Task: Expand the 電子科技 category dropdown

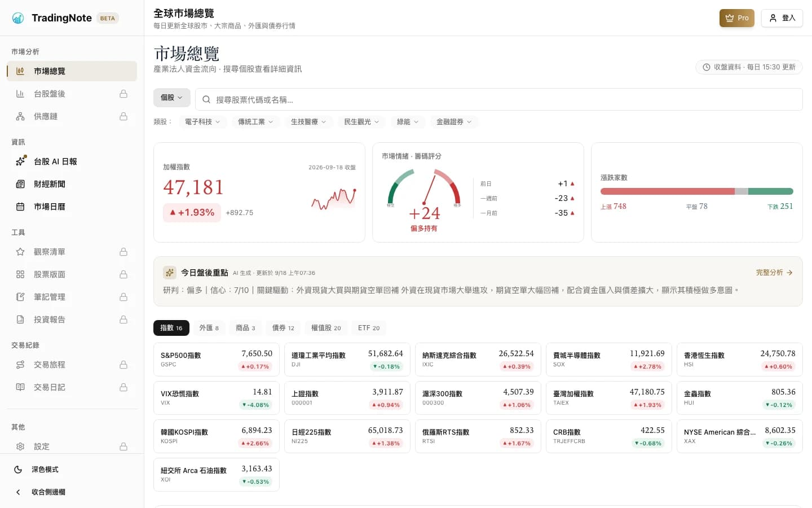Action: tap(202, 122)
